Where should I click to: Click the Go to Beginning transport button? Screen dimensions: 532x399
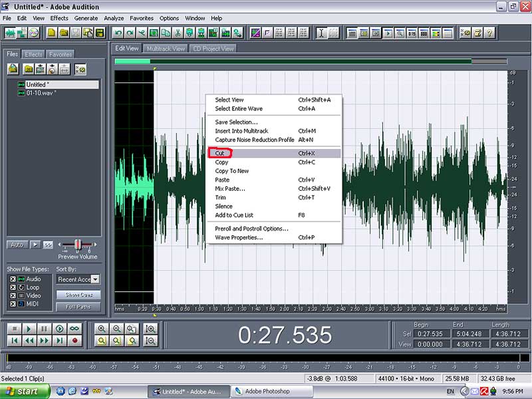coord(15,340)
